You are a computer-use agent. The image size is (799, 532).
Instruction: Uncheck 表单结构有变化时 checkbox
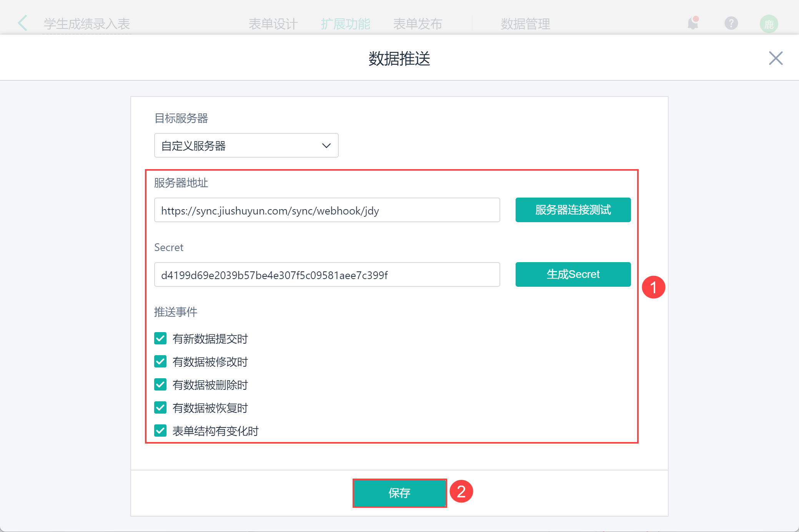click(x=160, y=431)
